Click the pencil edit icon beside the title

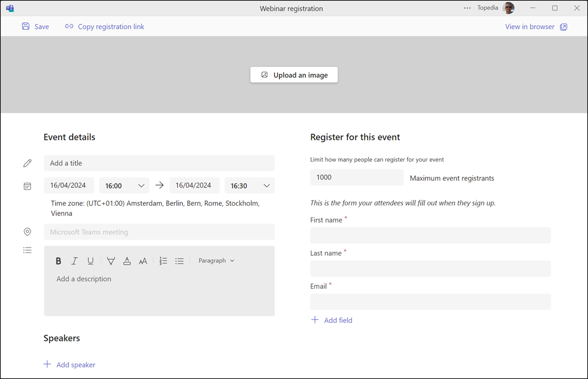coord(27,163)
